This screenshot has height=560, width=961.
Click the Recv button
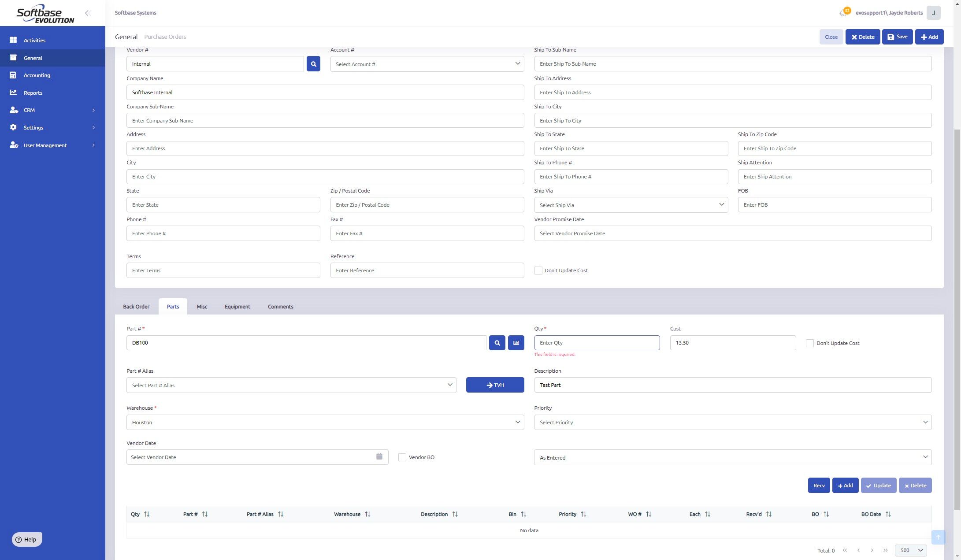[819, 486]
